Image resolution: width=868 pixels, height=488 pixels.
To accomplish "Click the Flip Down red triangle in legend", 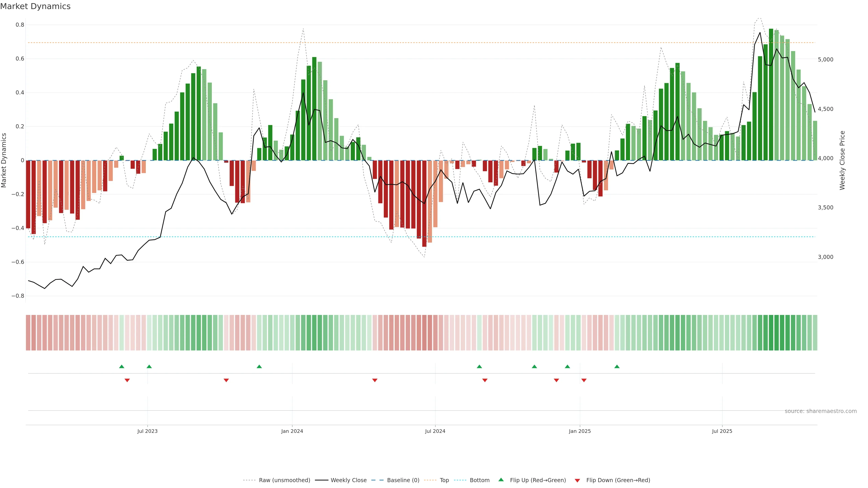I will tap(577, 480).
